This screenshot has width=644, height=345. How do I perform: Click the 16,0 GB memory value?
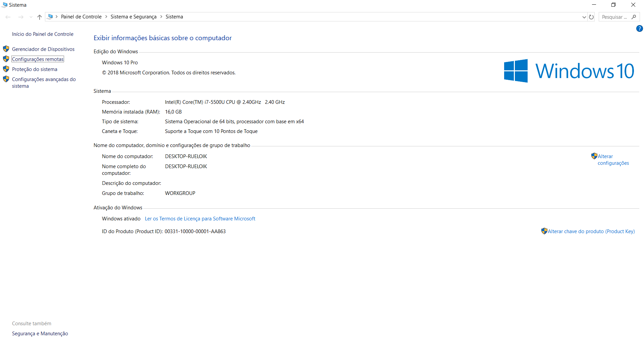click(x=173, y=112)
